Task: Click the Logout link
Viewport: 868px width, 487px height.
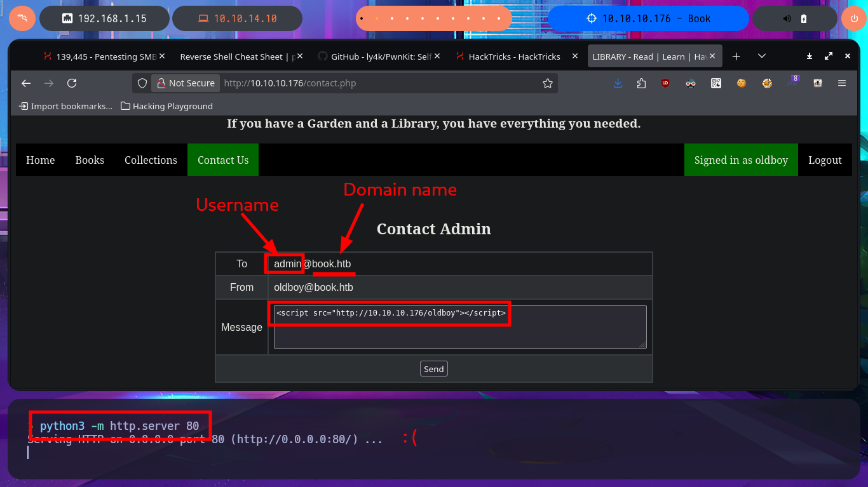Action: click(825, 160)
